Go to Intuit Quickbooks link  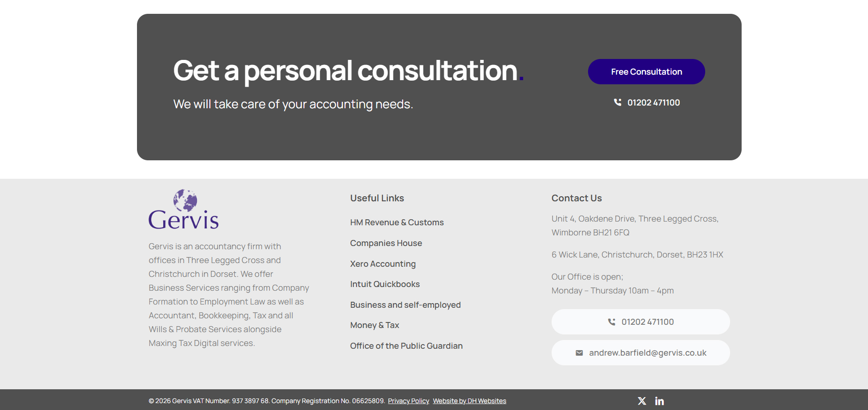385,284
